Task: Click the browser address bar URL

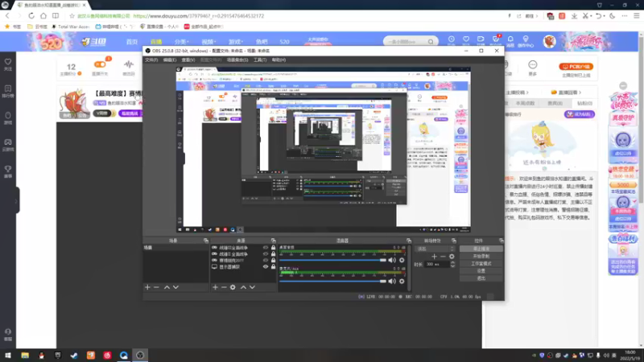Action: point(198,16)
